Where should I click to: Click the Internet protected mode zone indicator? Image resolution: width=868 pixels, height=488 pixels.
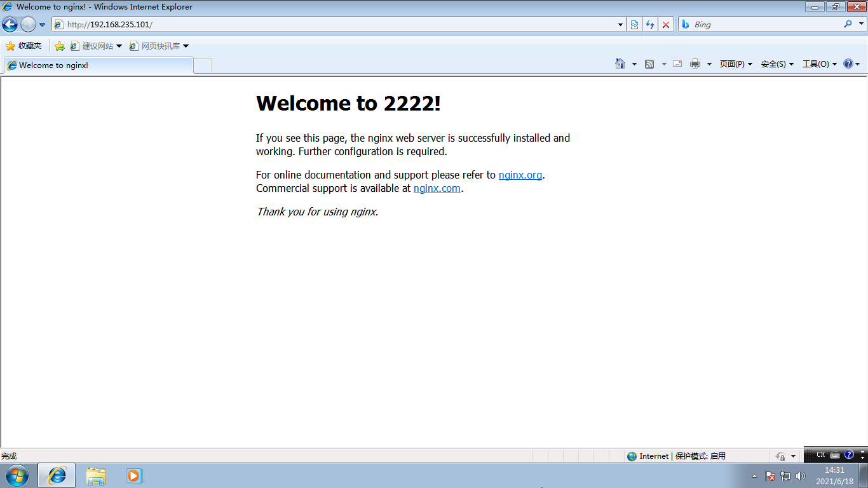click(677, 456)
